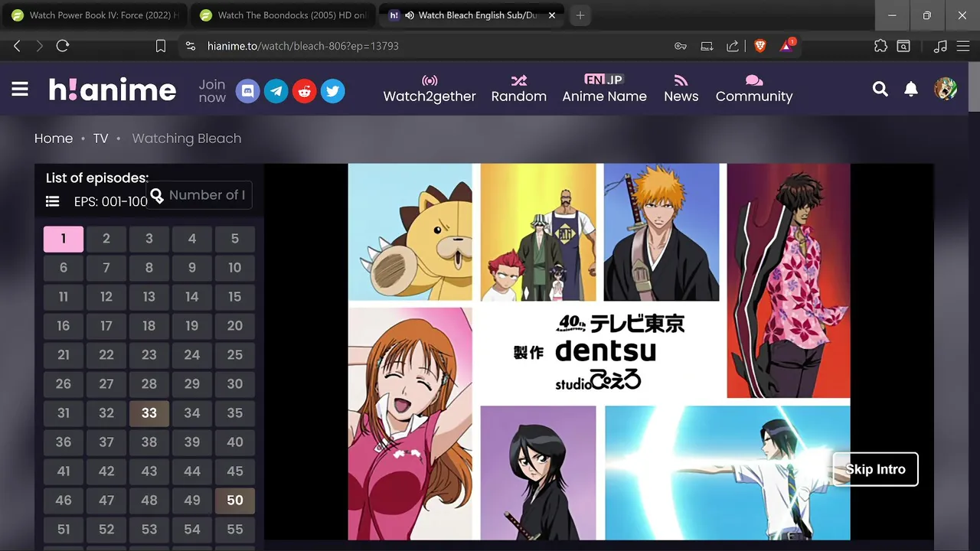980x551 pixels.
Task: Go to the Home breadcrumb
Action: (x=54, y=139)
